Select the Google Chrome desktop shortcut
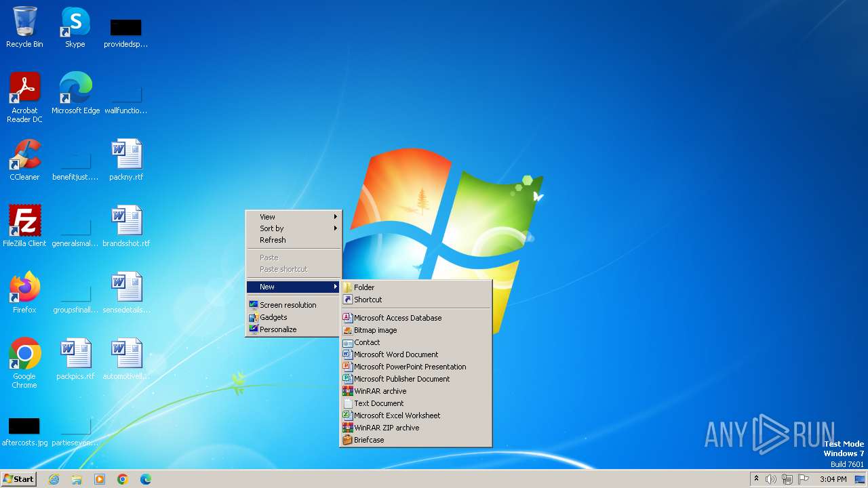The width and height of the screenshot is (868, 488). click(24, 363)
